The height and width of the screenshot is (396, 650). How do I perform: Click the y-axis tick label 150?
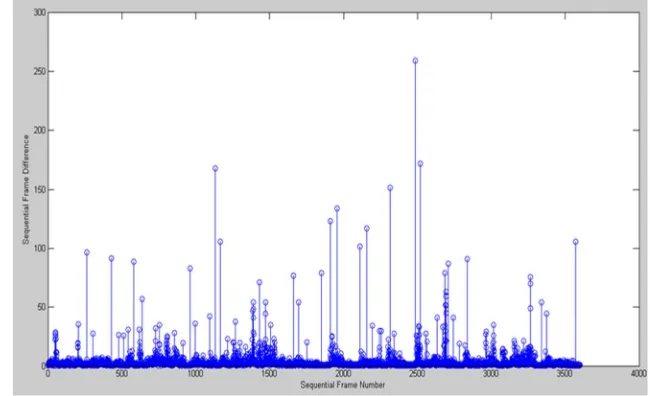pos(39,189)
